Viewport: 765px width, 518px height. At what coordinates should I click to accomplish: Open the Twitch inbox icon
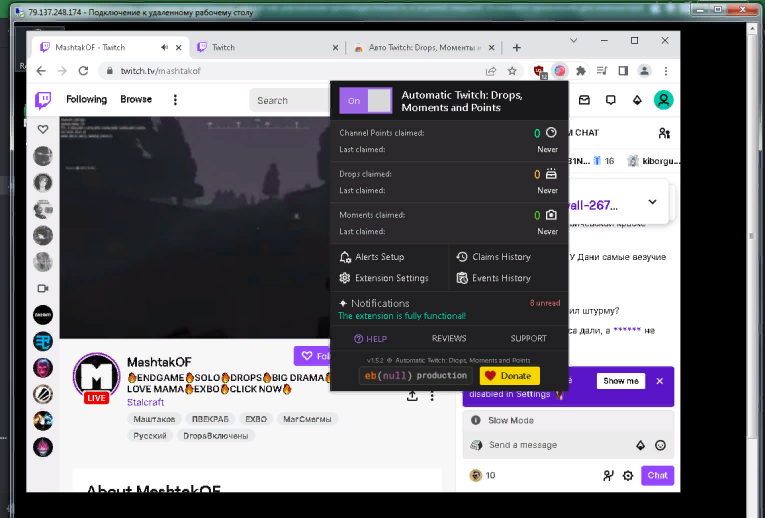(584, 100)
